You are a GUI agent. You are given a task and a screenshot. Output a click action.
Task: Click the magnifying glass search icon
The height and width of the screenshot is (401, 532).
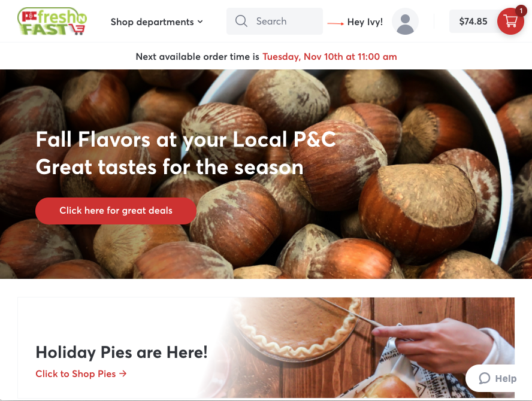[x=241, y=21]
